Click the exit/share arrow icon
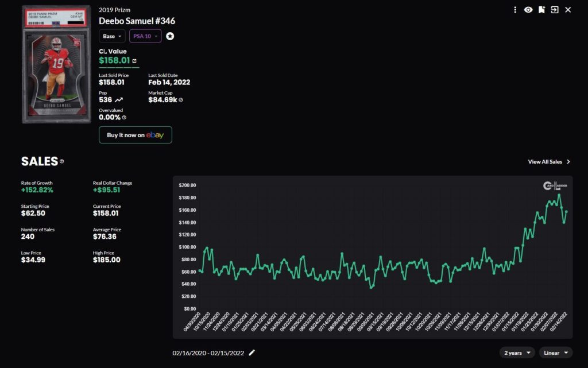 click(x=555, y=10)
